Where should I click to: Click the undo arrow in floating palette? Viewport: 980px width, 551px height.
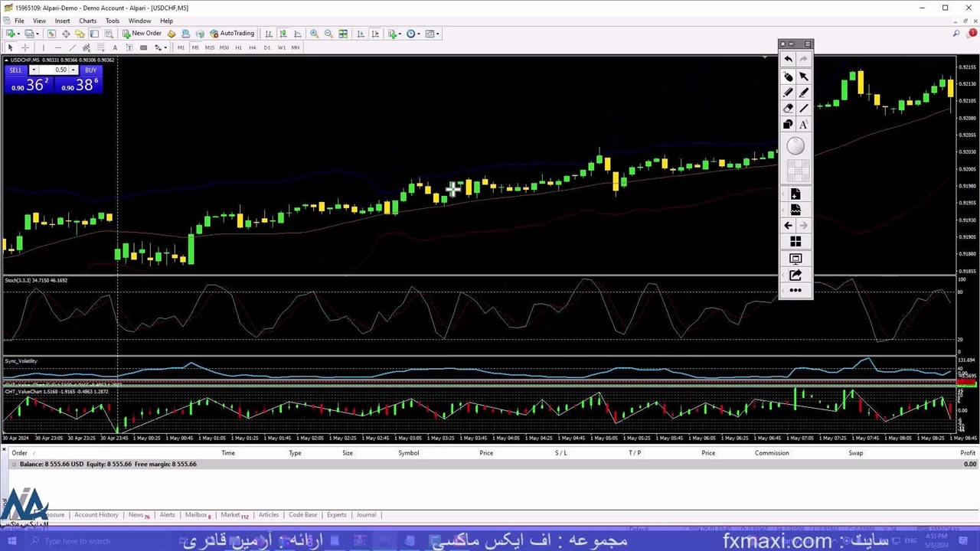pyautogui.click(x=788, y=60)
